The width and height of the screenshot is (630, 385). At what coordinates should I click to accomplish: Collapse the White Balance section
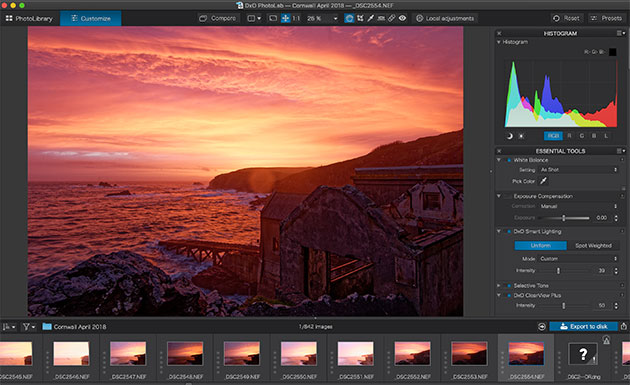(499, 160)
